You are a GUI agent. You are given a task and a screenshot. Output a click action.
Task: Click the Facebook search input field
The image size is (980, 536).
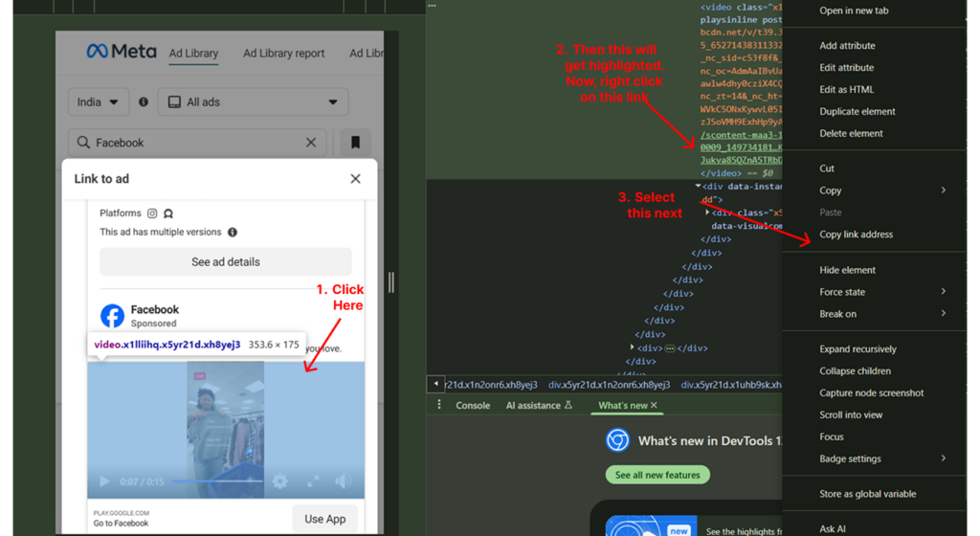[x=197, y=143]
